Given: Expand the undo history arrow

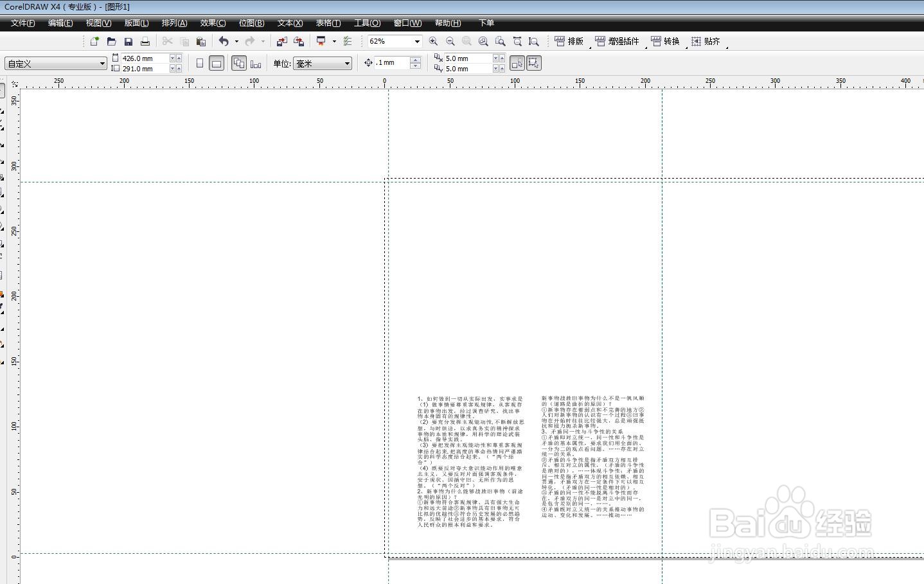Looking at the screenshot, I should coord(236,41).
